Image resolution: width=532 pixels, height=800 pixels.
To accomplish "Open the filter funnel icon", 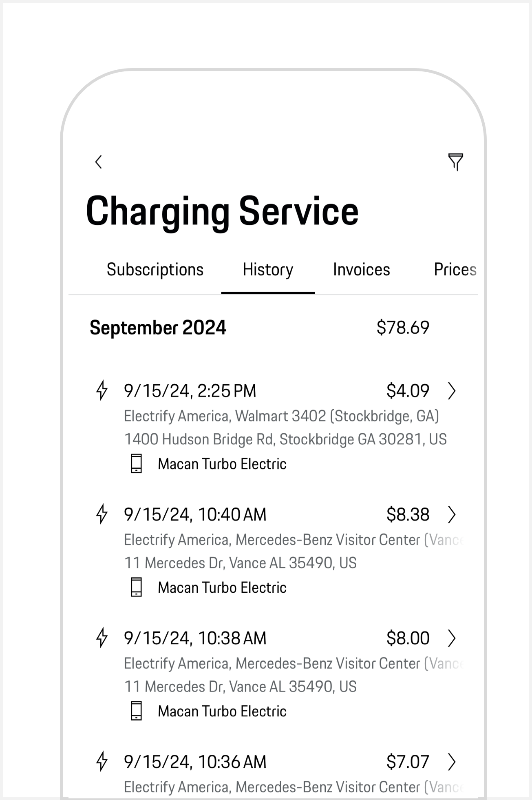I will [455, 162].
